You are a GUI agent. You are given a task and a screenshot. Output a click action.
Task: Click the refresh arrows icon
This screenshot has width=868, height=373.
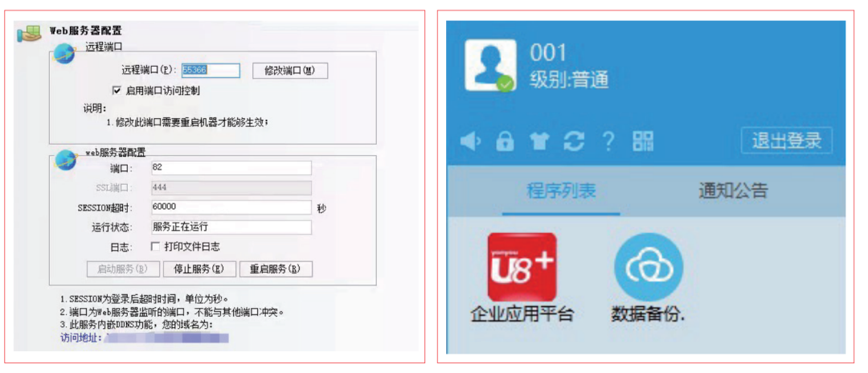click(x=574, y=141)
